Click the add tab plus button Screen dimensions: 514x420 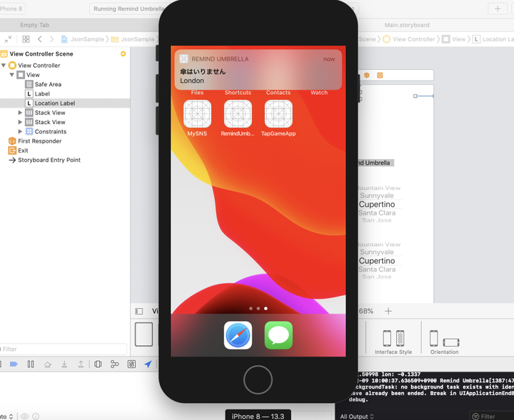[498, 9]
